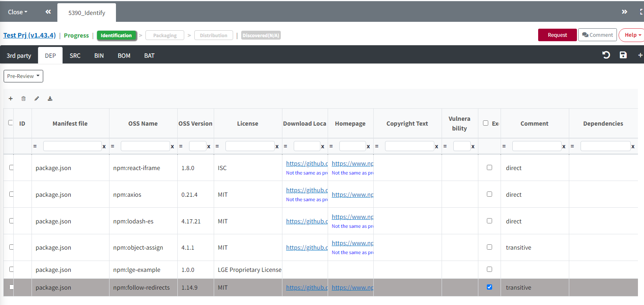Click the Packaging stage button

pos(165,36)
